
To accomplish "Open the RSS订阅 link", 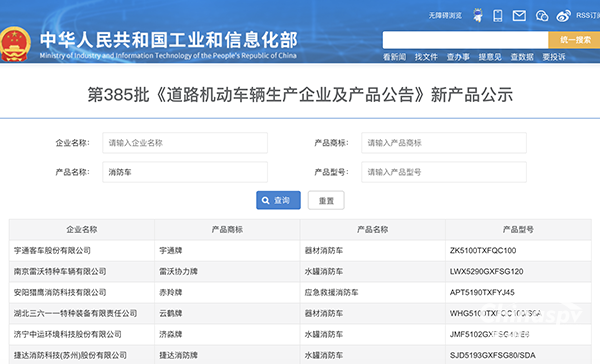I will [588, 15].
